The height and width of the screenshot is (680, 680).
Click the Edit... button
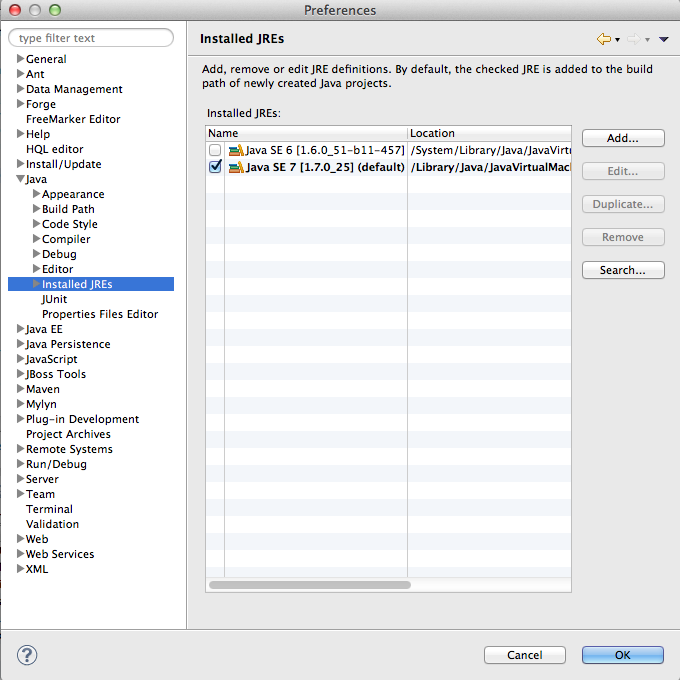pos(623,171)
